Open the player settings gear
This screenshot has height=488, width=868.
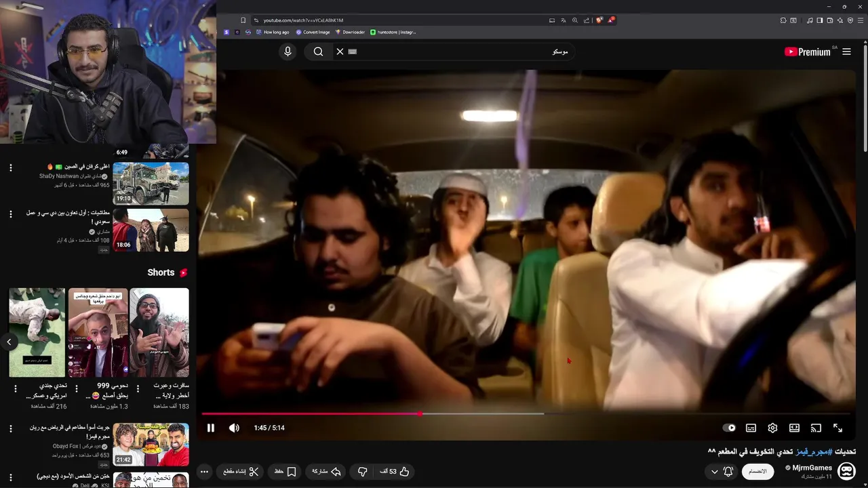772,428
